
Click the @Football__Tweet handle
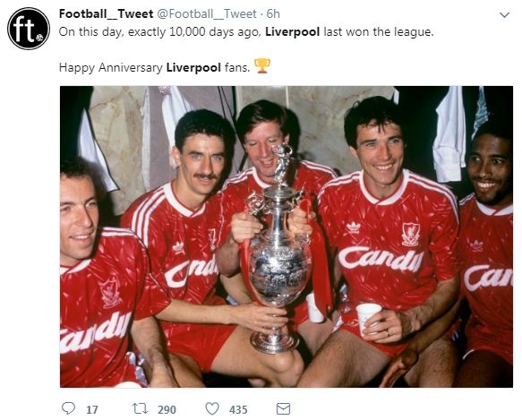(207, 14)
